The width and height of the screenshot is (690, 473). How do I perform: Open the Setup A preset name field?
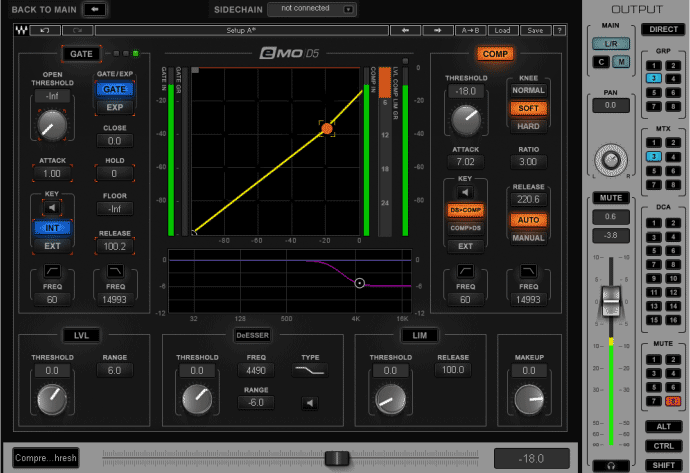[241, 30]
